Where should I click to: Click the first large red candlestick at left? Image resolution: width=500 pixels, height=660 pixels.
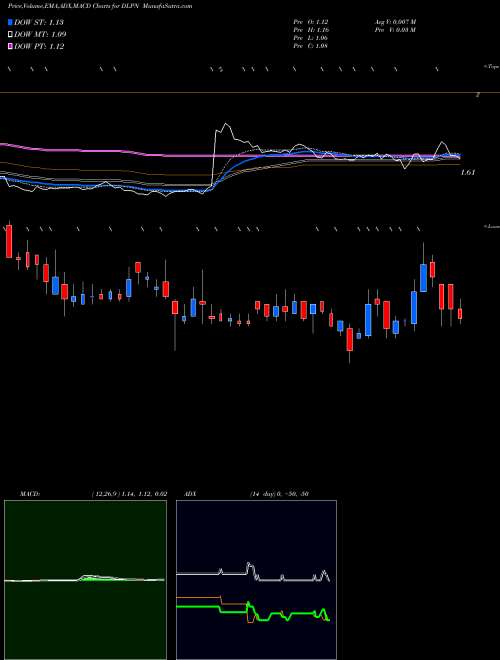click(x=9, y=242)
